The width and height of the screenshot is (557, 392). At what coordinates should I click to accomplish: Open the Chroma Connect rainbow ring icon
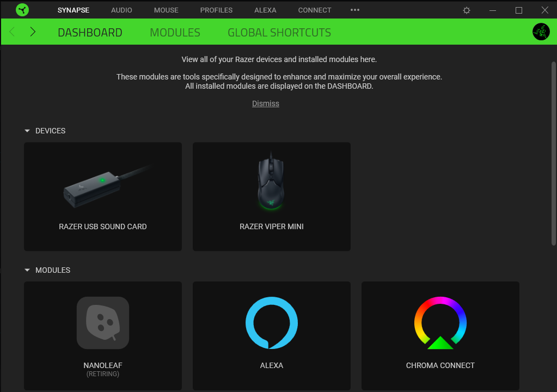pos(440,323)
